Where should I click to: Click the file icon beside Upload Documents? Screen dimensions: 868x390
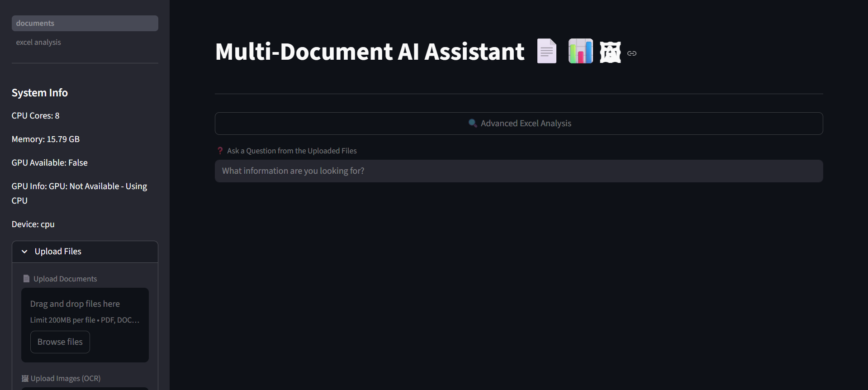[26, 279]
